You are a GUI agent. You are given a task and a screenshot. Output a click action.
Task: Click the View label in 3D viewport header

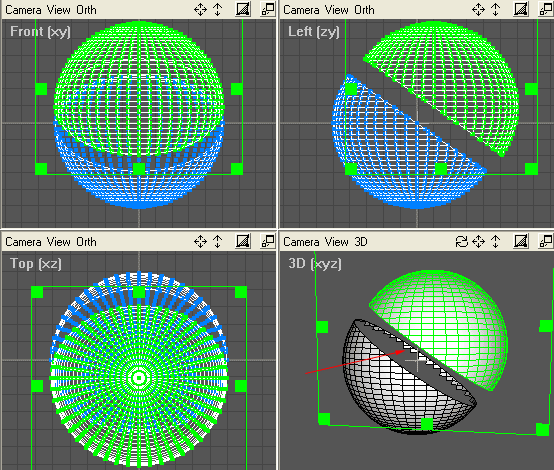point(337,242)
